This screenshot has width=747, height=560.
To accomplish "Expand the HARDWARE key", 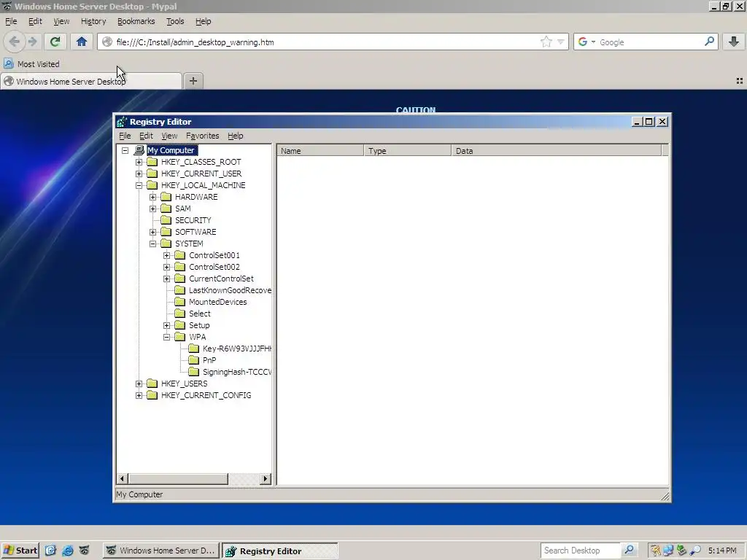I will tap(152, 197).
